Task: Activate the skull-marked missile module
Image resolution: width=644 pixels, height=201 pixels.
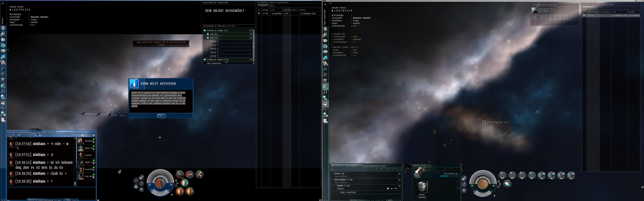Action: [x=199, y=175]
